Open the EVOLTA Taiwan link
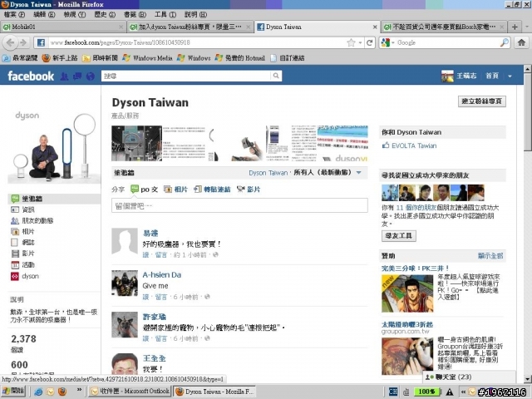 (x=414, y=146)
